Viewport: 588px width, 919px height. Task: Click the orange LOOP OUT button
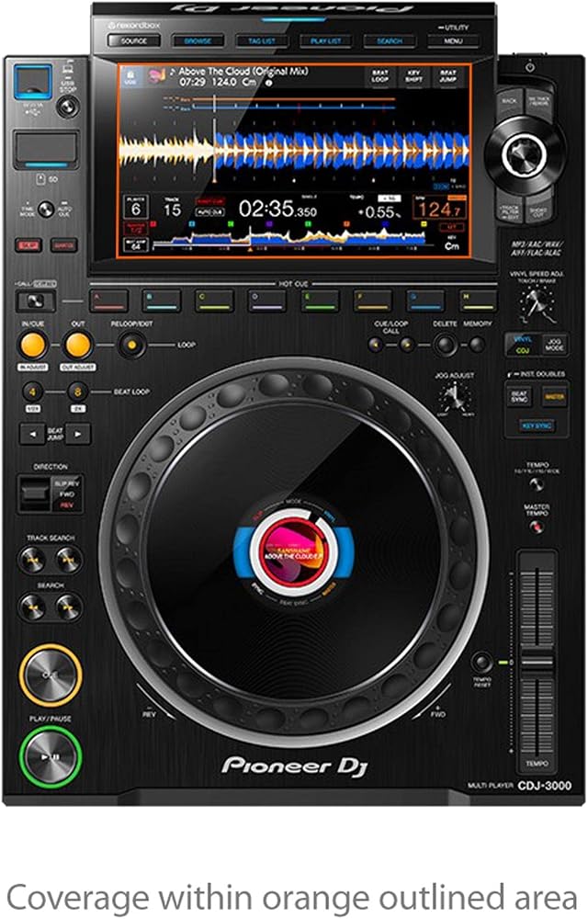click(x=78, y=346)
